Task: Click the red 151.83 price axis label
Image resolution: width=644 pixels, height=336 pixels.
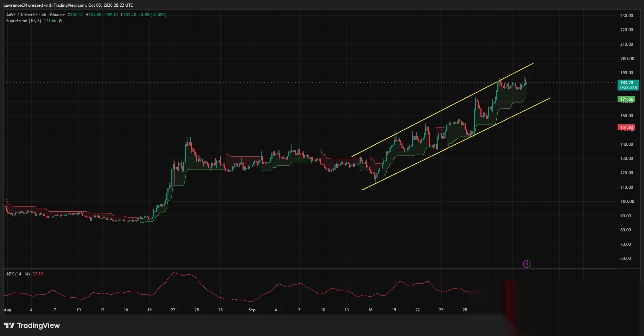Action: 626,127
